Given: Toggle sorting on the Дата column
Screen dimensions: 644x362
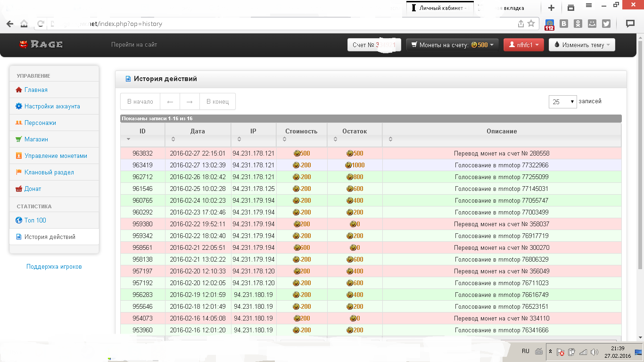Looking at the screenshot, I should point(173,139).
